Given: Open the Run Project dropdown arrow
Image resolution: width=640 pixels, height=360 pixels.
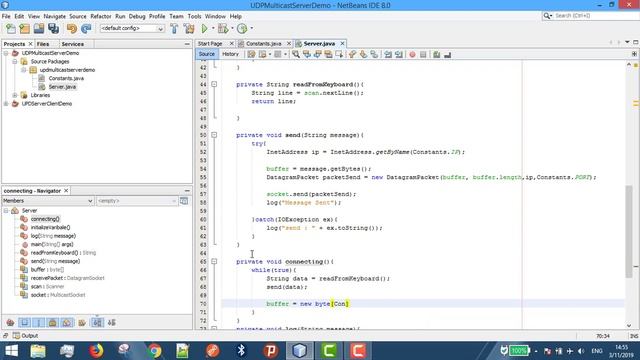Looking at the screenshot, I should [213, 28].
